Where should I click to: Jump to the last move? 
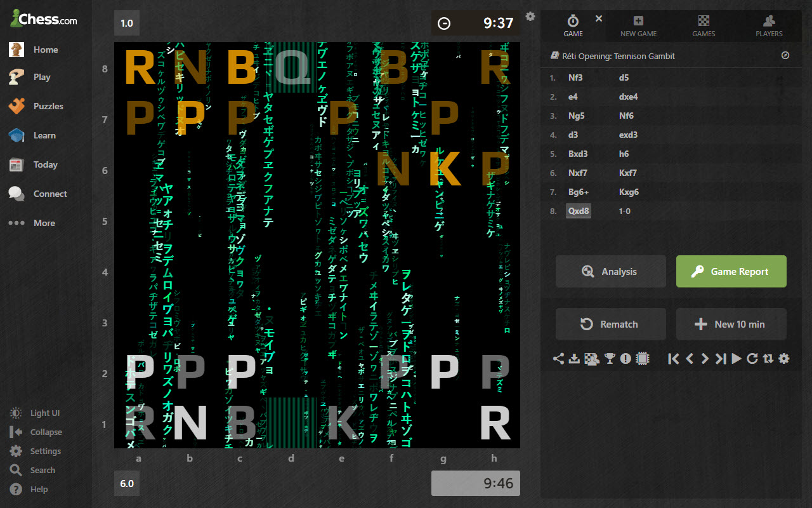tap(721, 359)
